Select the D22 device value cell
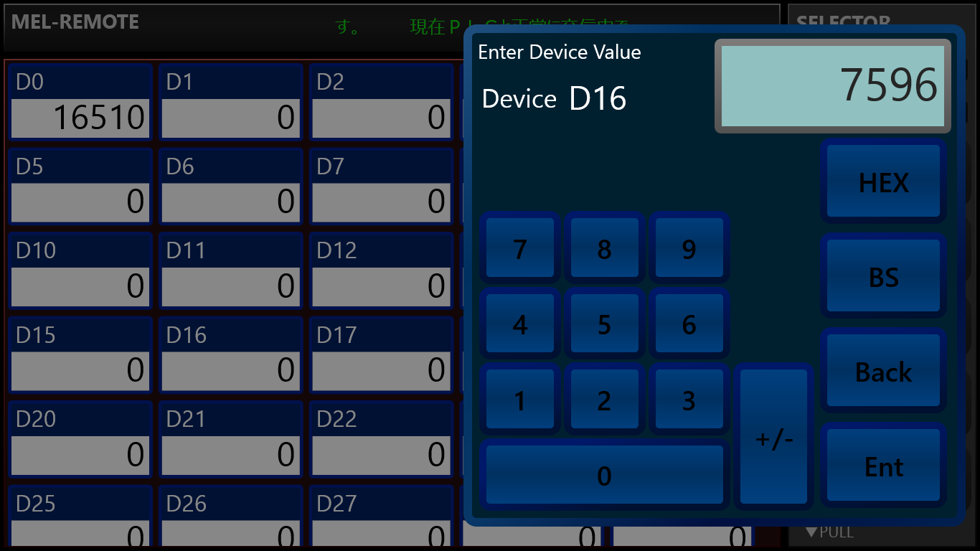The width and height of the screenshot is (980, 551). coord(382,455)
